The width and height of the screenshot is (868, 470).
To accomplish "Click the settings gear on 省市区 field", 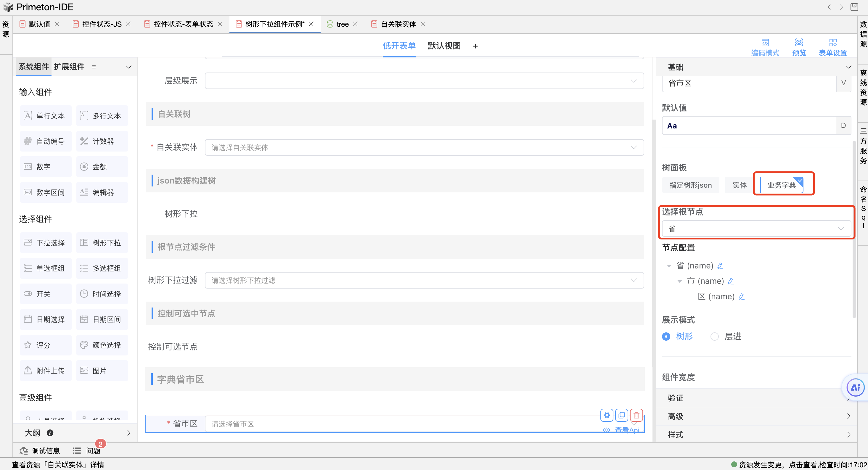I will 607,415.
